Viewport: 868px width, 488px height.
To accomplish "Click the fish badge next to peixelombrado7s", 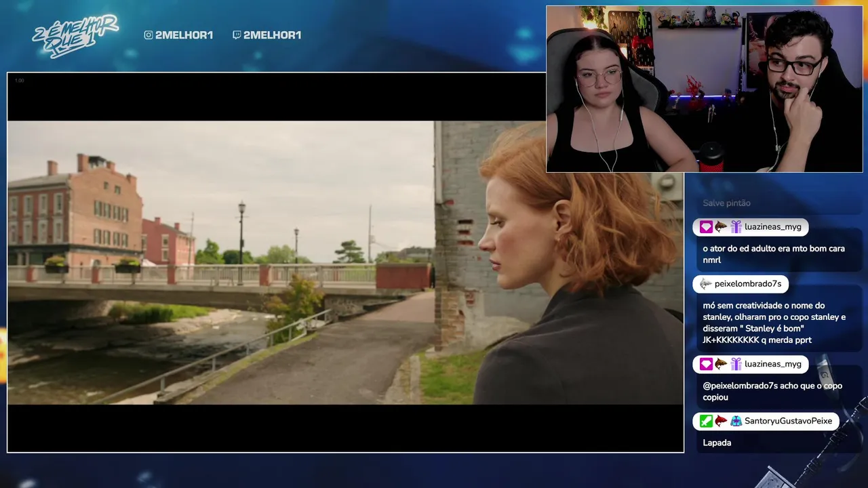I will click(706, 284).
